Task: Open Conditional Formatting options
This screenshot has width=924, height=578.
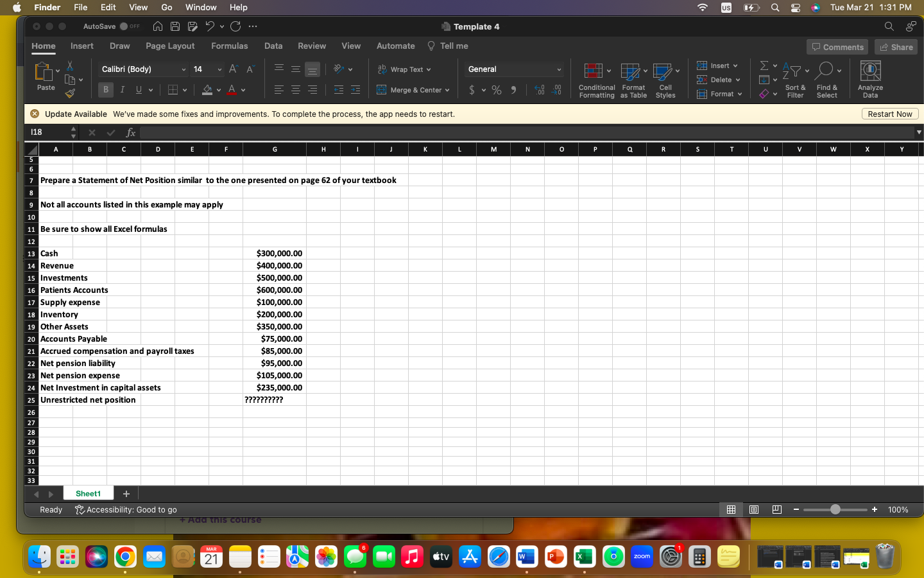Action: pyautogui.click(x=596, y=78)
